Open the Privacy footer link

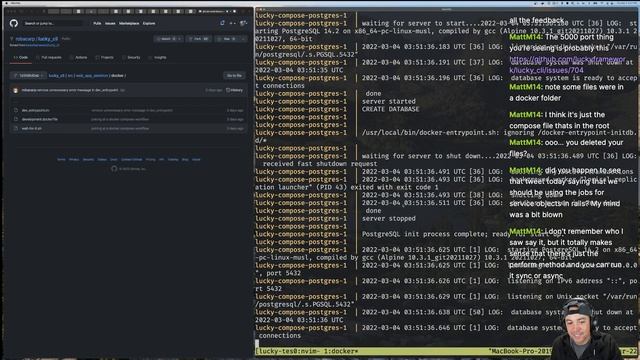click(74, 160)
